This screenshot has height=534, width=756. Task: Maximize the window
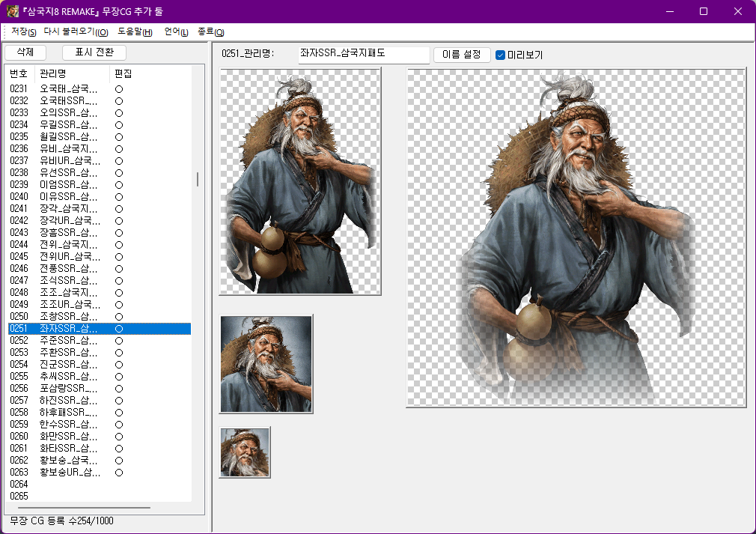click(x=704, y=11)
